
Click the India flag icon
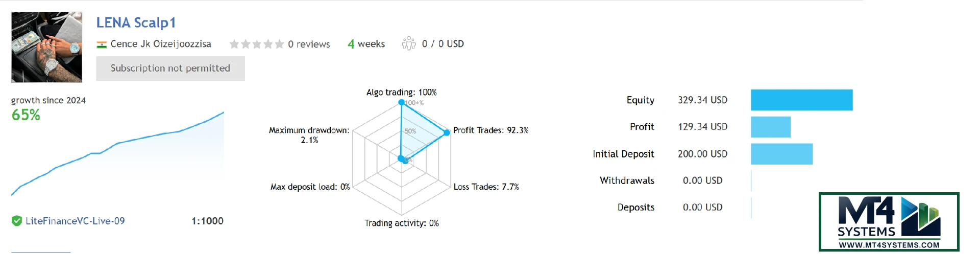click(x=102, y=44)
